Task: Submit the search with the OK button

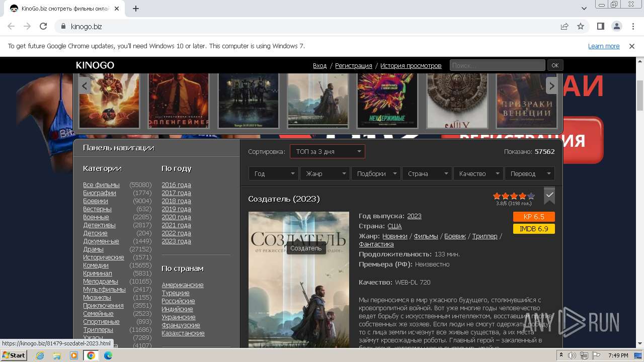Action: point(555,65)
